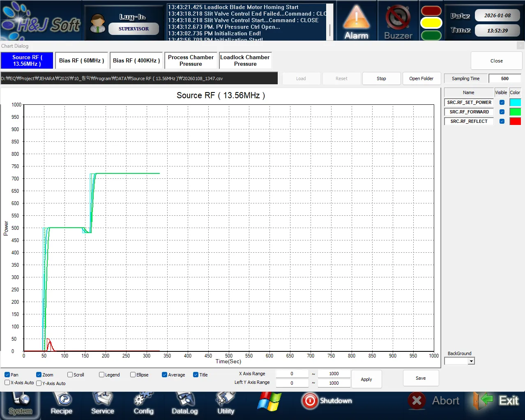This screenshot has height=420, width=525.
Task: Open the BackGround color dropdown
Action: click(x=472, y=361)
